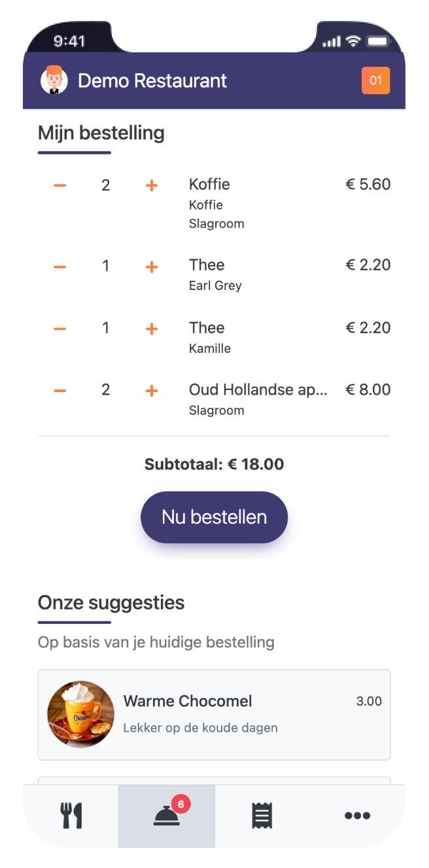Tap the waiter avatar icon
Viewport: 429px width, 868px height.
(54, 81)
